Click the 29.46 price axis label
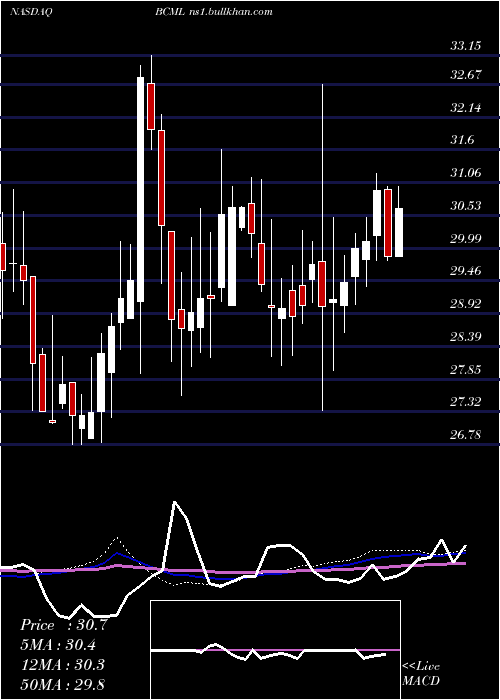Screen dimensions: 500x700 [466, 271]
